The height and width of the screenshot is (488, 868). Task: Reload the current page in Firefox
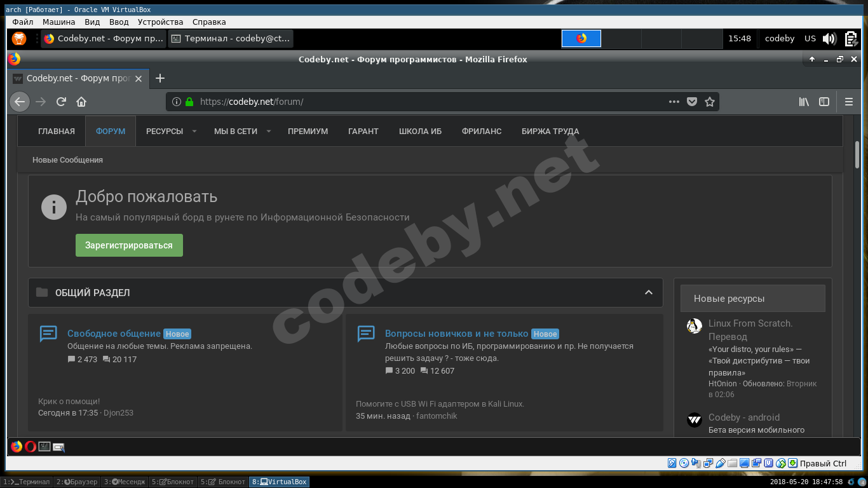point(61,102)
